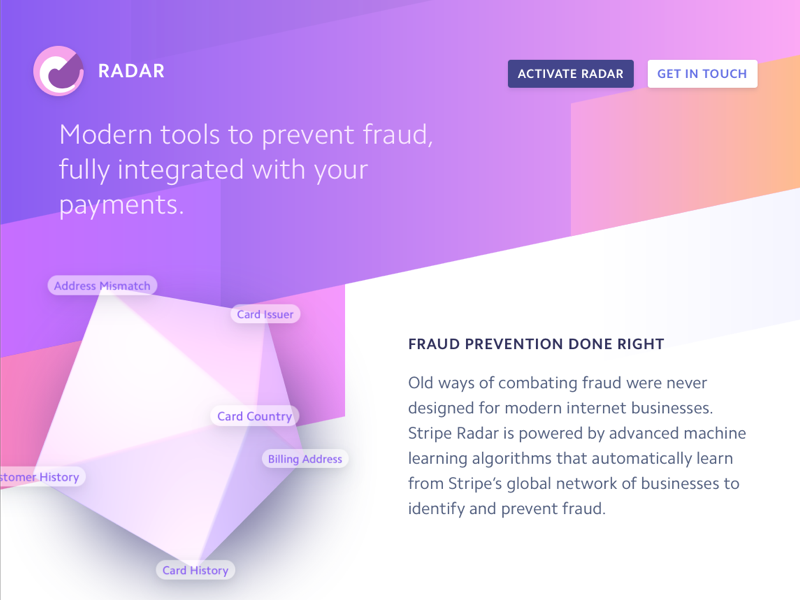
Task: Click the Card Country tag
Action: (x=255, y=416)
